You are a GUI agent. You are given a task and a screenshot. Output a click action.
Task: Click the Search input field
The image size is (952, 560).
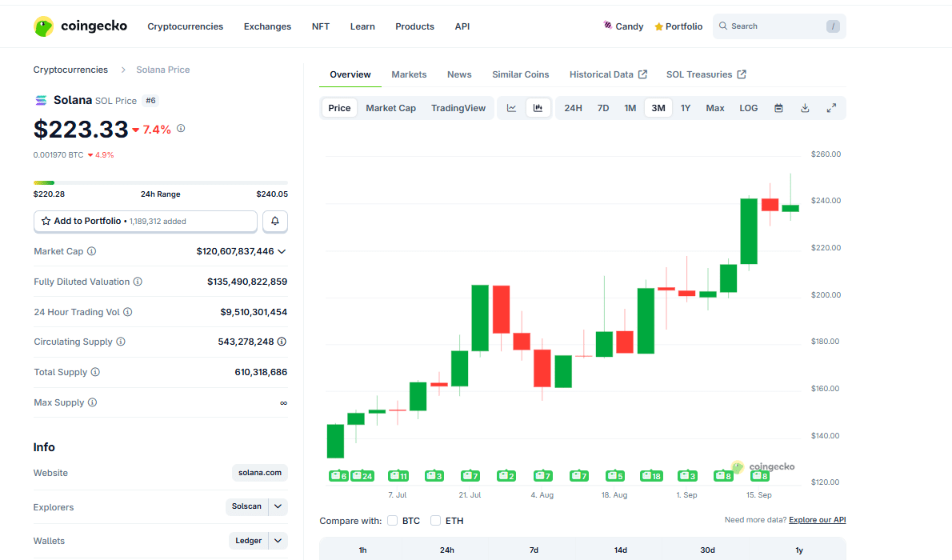(x=779, y=26)
